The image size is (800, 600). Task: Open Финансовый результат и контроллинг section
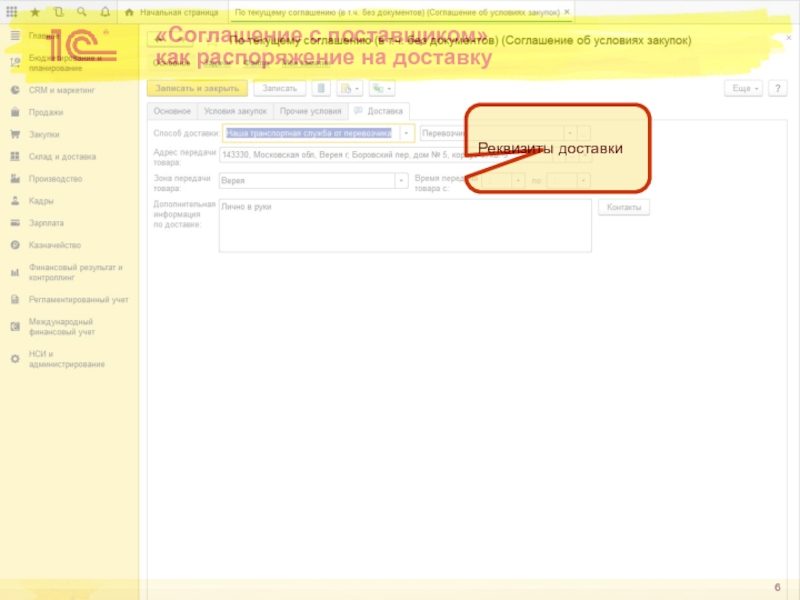[76, 272]
